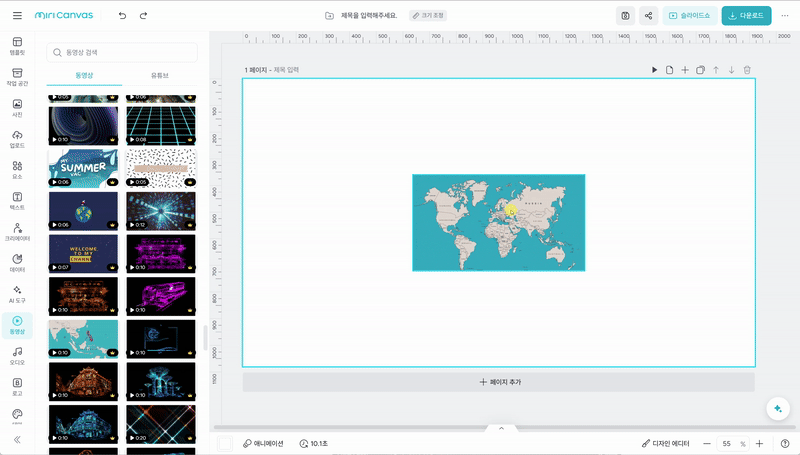800x455 pixels.
Task: Collapse the left sidebar with double chevron
Action: click(17, 439)
